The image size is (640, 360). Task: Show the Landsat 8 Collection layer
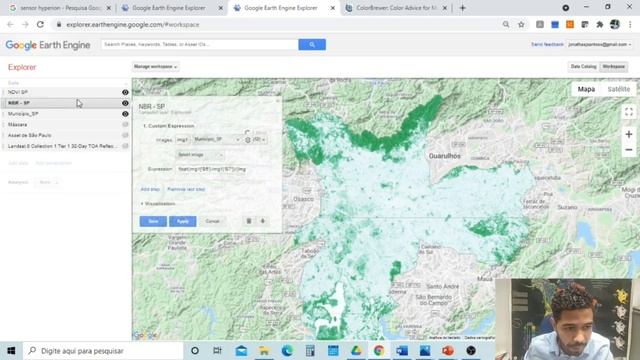click(125, 146)
